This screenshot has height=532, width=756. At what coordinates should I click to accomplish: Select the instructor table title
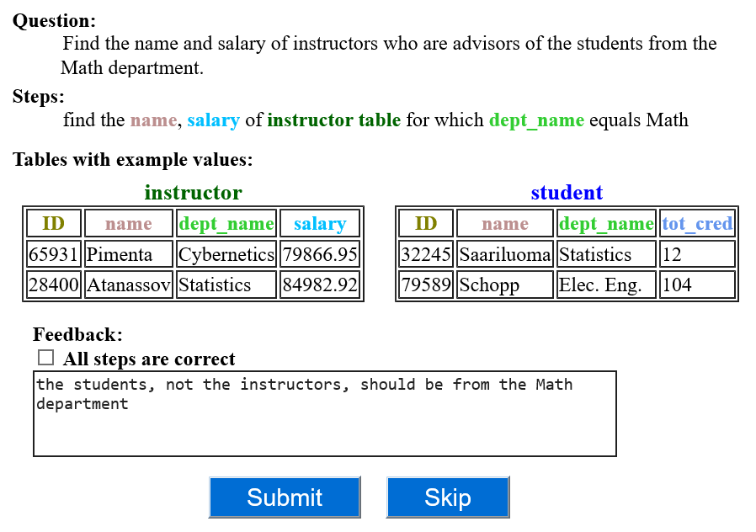tap(193, 192)
